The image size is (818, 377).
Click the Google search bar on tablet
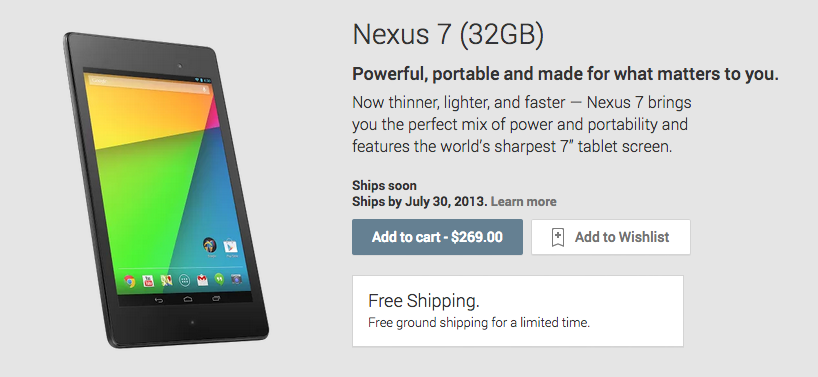point(150,85)
